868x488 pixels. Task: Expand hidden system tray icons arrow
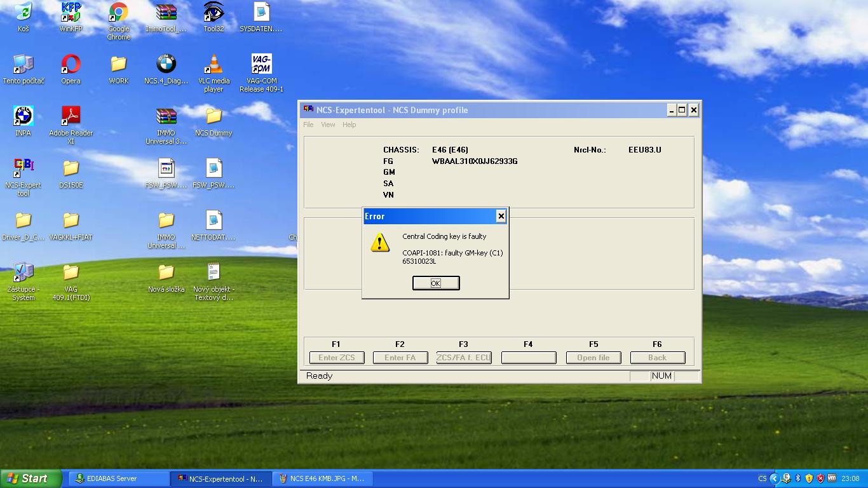point(774,478)
